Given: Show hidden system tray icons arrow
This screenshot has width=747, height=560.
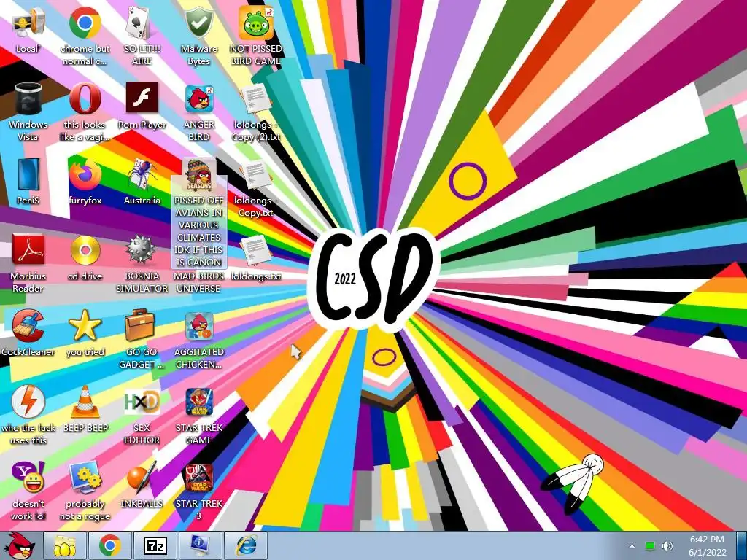Looking at the screenshot, I should (x=632, y=546).
